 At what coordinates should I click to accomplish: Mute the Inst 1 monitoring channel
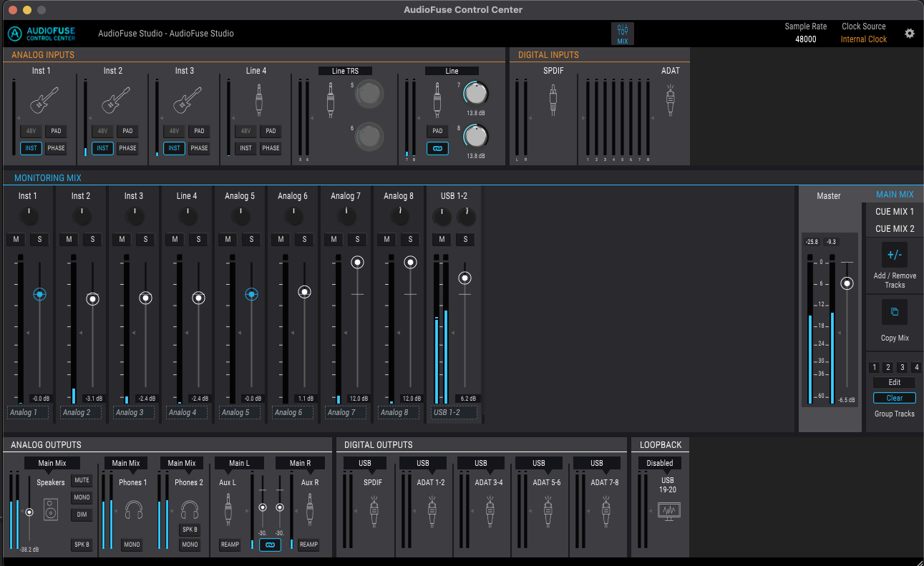[x=16, y=239]
